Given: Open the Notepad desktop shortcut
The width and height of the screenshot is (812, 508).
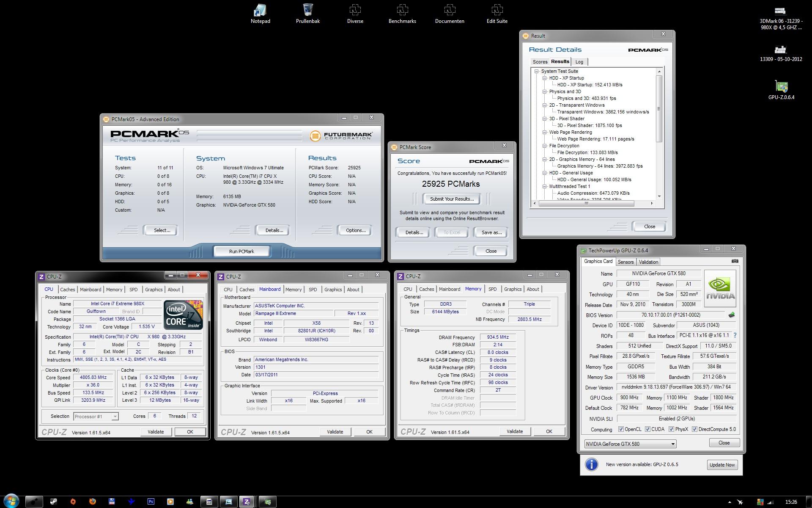Looking at the screenshot, I should (x=260, y=14).
